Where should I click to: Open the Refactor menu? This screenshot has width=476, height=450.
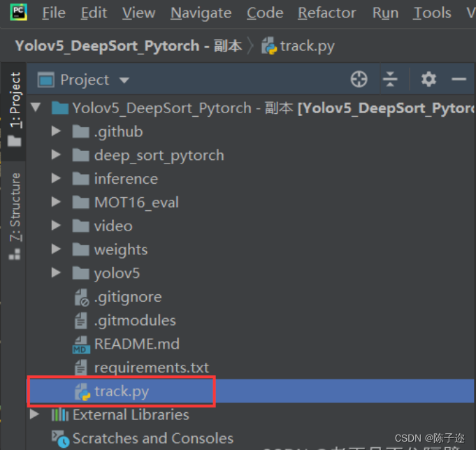click(326, 13)
